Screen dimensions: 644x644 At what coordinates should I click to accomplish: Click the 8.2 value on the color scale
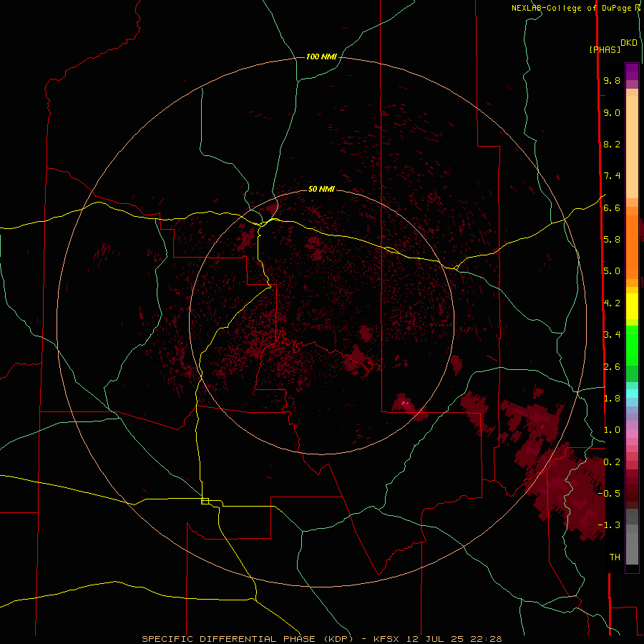click(612, 144)
